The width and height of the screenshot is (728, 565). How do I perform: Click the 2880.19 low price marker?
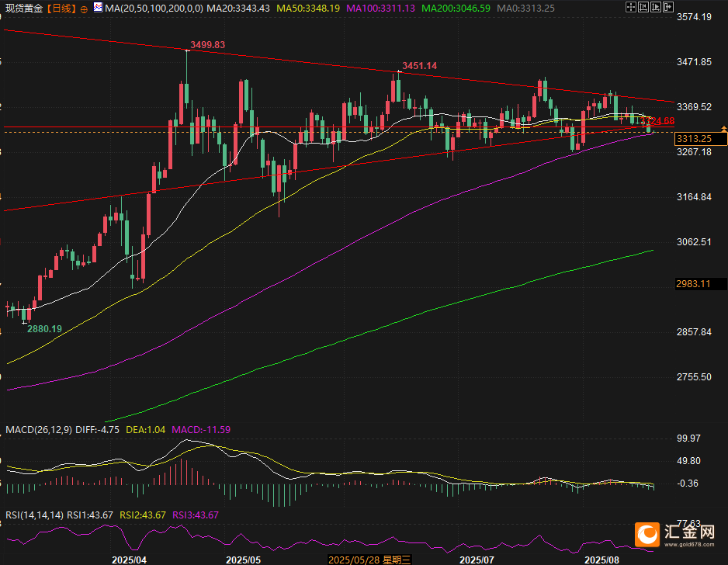tap(44, 329)
